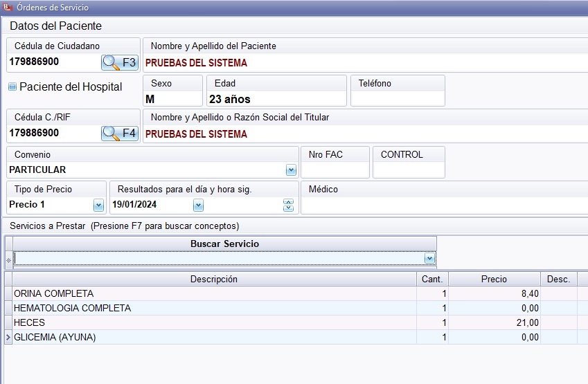This screenshot has width=588, height=384.
Task: Select the HECES service row
Action: click(215, 323)
